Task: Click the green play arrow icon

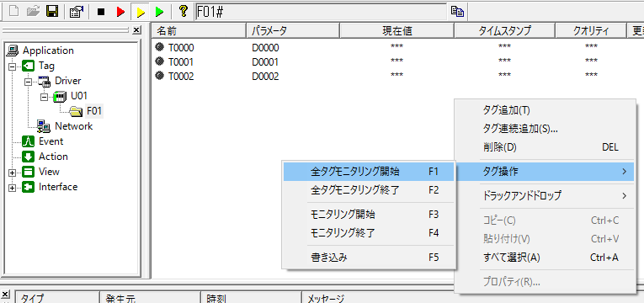Action: tap(160, 12)
